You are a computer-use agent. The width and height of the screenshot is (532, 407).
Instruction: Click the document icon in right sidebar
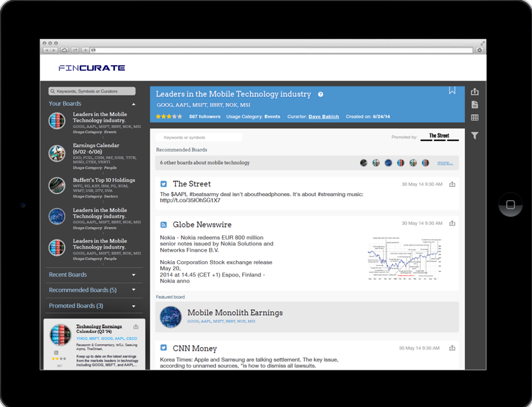(474, 104)
